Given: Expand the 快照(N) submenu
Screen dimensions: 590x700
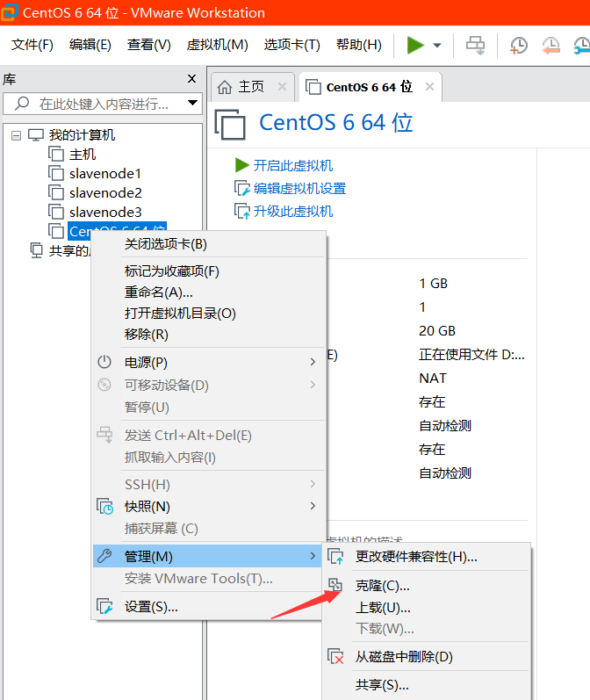Looking at the screenshot, I should 208,506.
